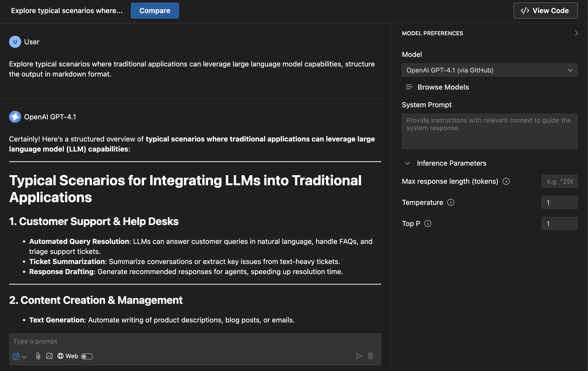Click the '1. Customer Support & Help Desks' heading
Screen dimensions: 588x371
(94, 221)
